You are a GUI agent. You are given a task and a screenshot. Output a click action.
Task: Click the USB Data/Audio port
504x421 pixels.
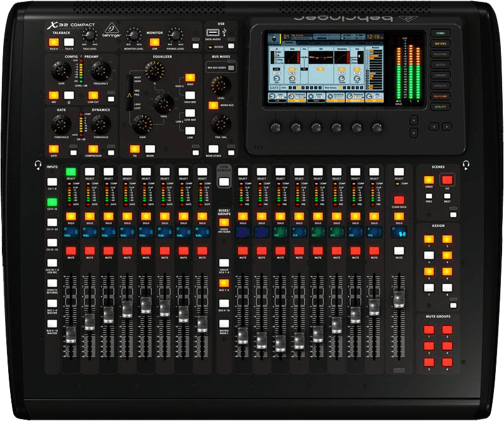(213, 33)
